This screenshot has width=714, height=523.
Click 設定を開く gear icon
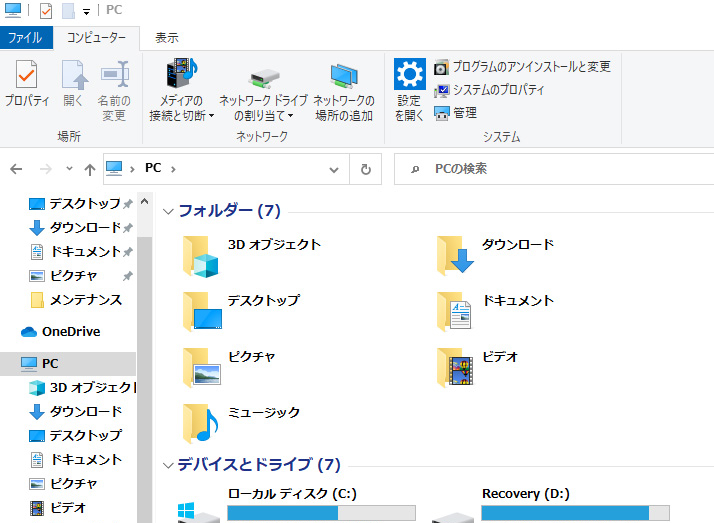tap(409, 75)
